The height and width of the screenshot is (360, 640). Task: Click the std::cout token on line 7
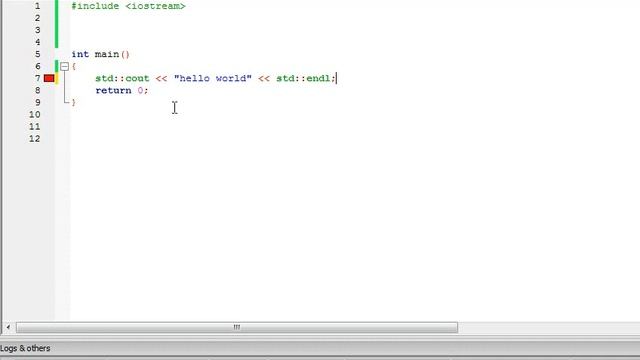pyautogui.click(x=122, y=78)
